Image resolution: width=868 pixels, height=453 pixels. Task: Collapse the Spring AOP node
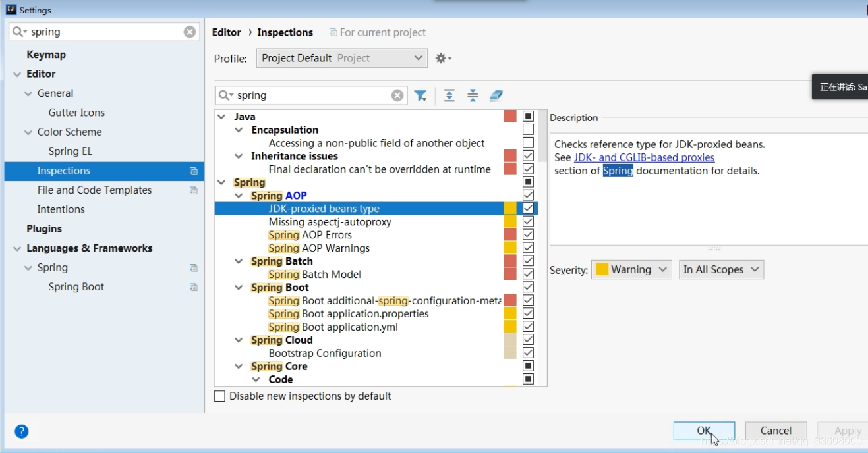pyautogui.click(x=239, y=196)
